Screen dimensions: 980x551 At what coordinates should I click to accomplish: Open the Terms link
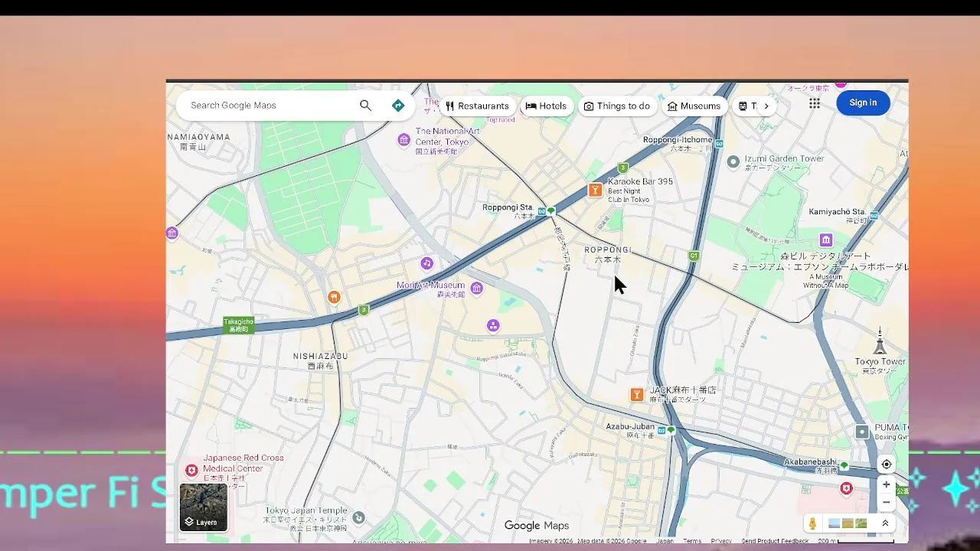(x=692, y=541)
